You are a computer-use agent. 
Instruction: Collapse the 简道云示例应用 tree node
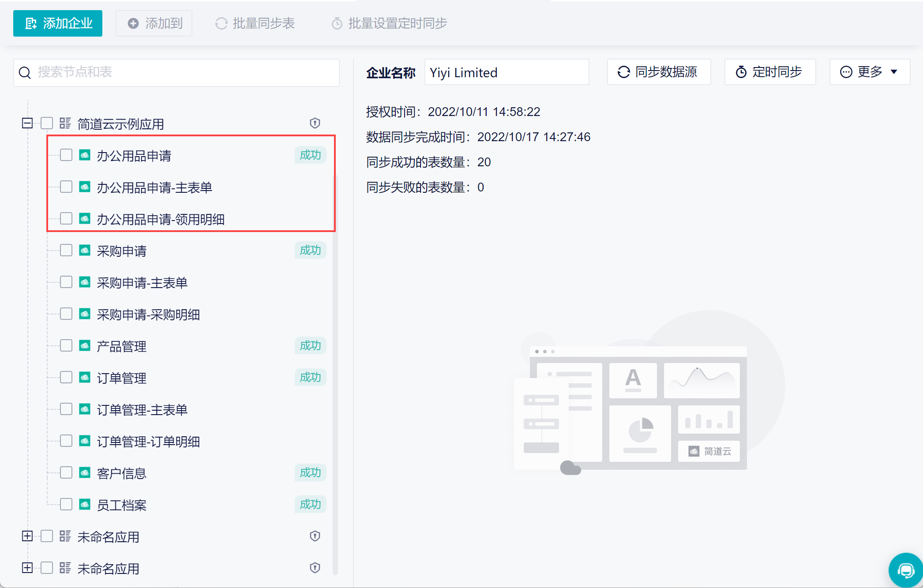[27, 123]
